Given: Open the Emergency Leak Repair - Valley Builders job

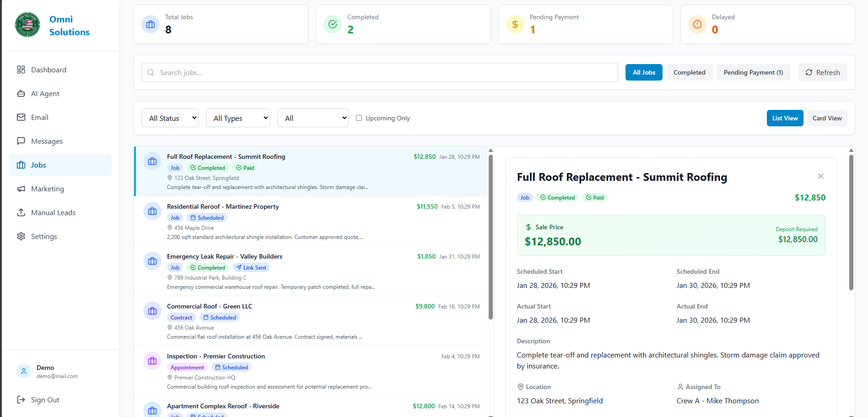Looking at the screenshot, I should pos(225,256).
